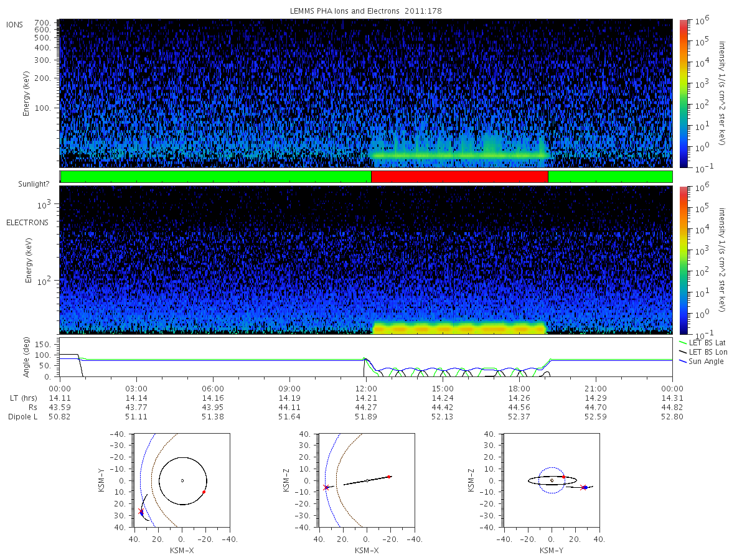747x560 pixels.
Task: Click the red dot in the KSM-Y/KSM-Z plot
Action: [563, 477]
